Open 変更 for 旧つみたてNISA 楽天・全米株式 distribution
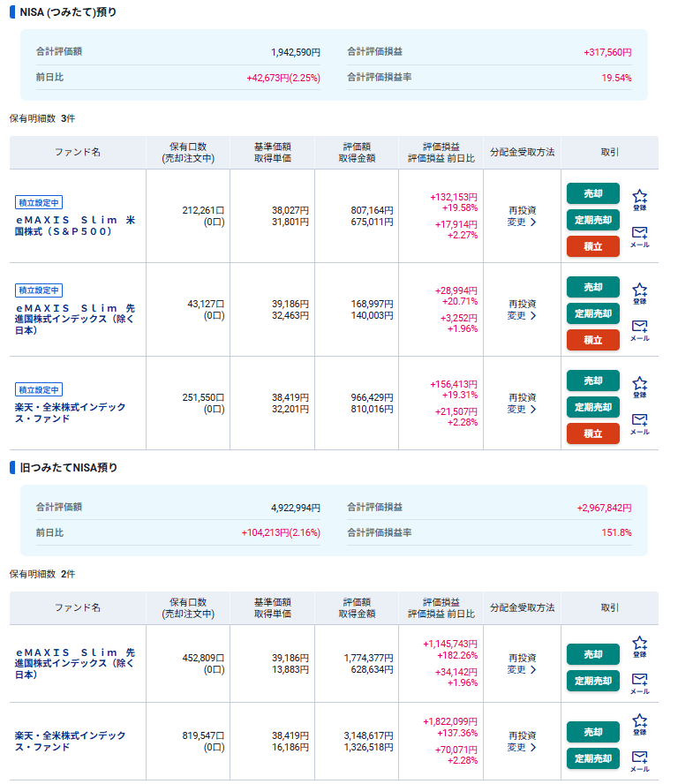 522,748
